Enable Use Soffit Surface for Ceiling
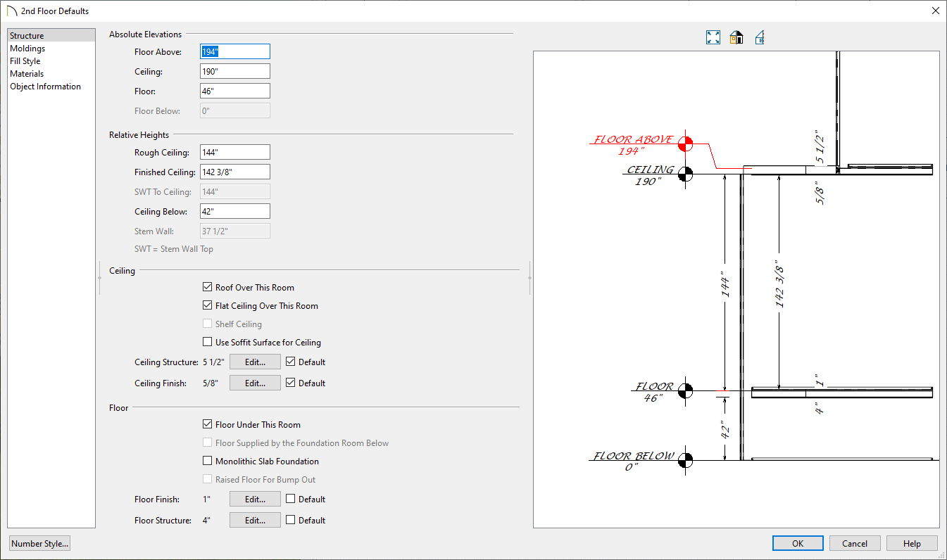This screenshot has width=947, height=560. point(207,342)
